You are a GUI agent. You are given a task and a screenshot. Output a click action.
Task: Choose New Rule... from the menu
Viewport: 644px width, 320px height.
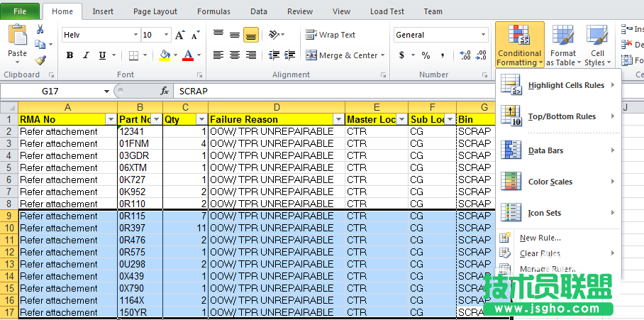click(540, 238)
